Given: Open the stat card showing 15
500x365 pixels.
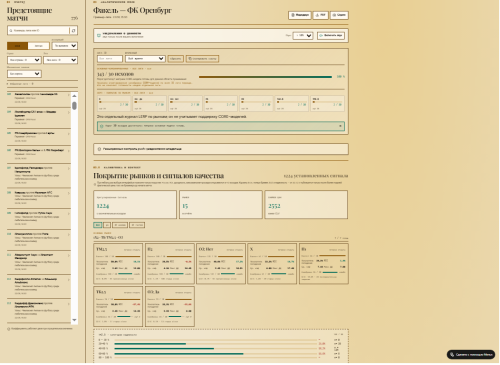Looking at the screenshot, I should 221,205.
